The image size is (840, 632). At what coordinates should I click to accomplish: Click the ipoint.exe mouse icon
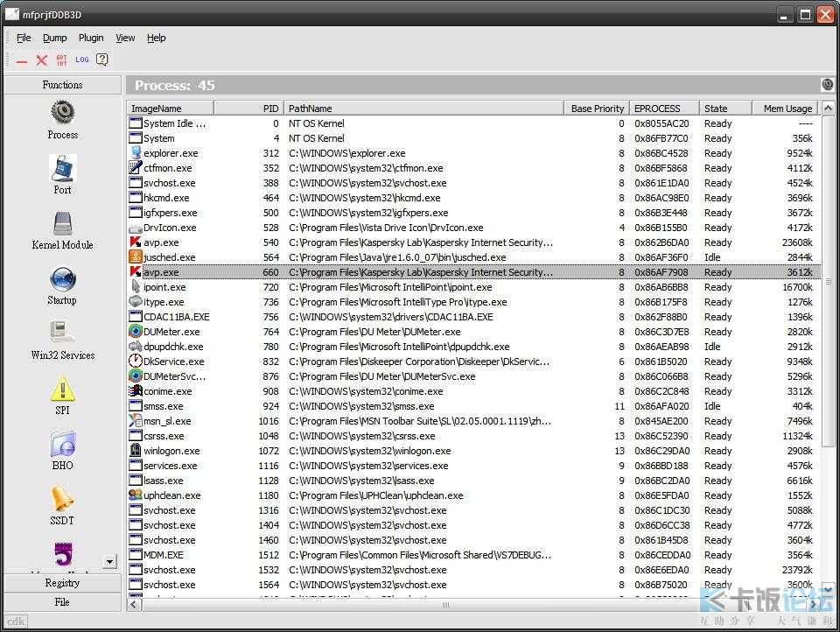[x=136, y=287]
